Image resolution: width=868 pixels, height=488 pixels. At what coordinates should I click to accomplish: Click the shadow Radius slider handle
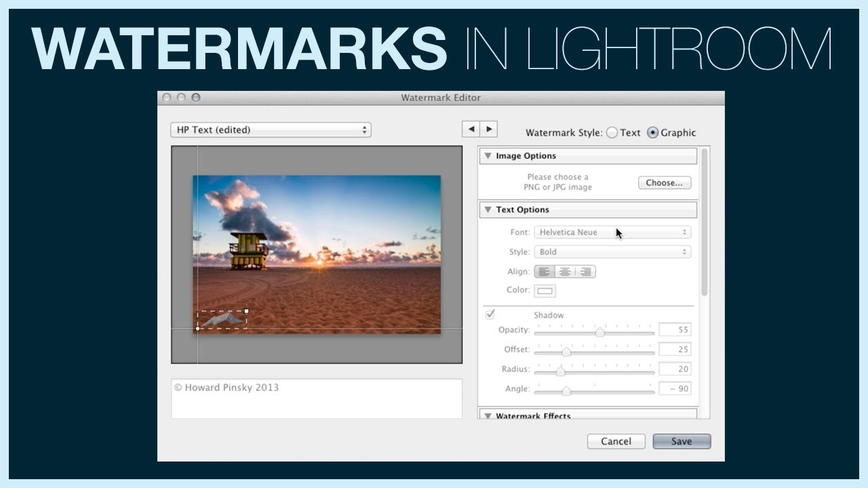pos(560,371)
